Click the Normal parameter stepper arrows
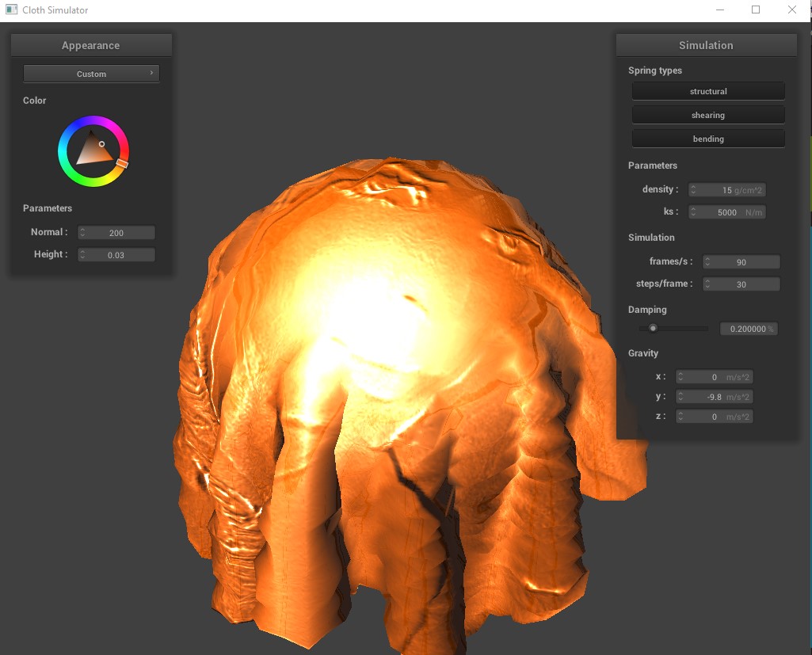 pos(82,233)
